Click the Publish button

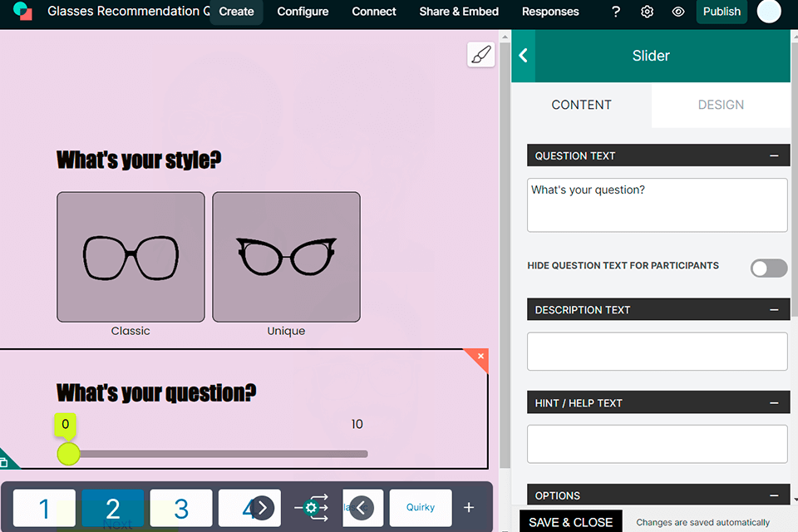coord(722,11)
